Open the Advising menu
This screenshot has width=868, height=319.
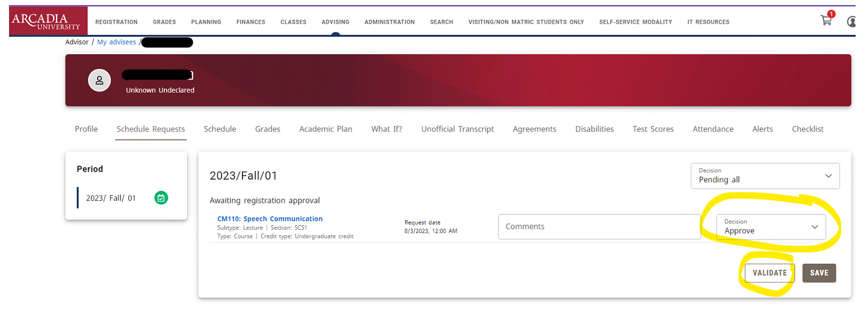point(335,22)
